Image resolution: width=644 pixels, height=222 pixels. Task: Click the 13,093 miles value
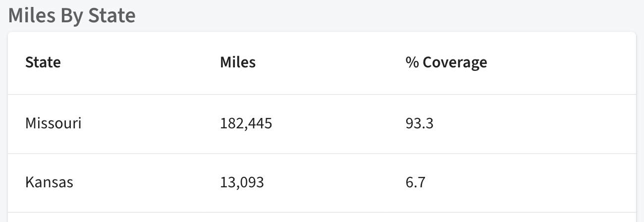(242, 183)
